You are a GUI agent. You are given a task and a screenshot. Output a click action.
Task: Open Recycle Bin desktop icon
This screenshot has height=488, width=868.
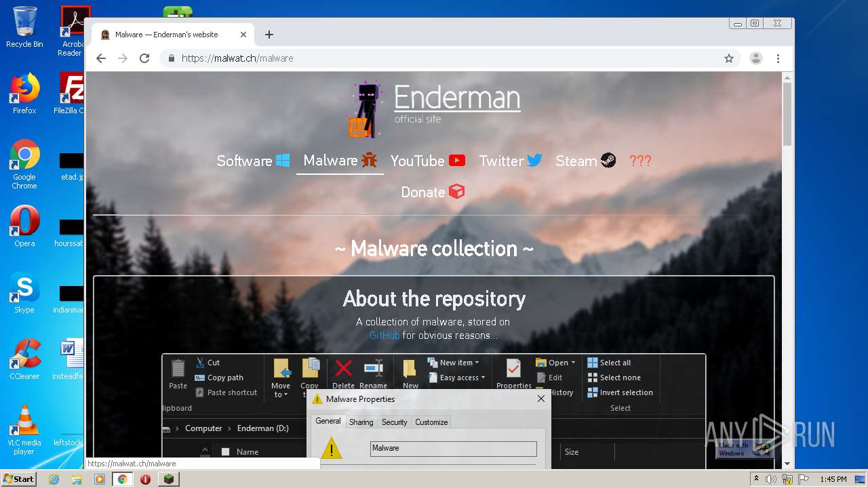click(x=24, y=27)
